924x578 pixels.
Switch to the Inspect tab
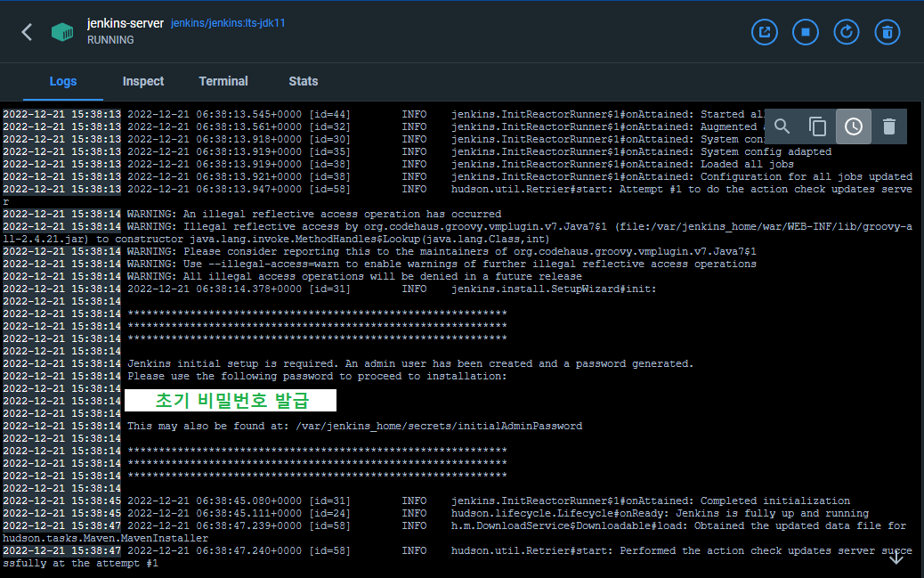click(143, 81)
